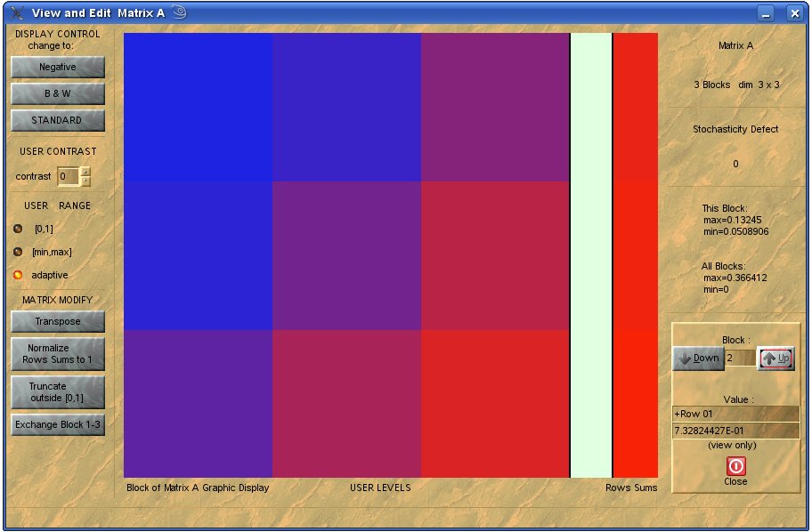Click the X11 icon in title bar
Image resolution: width=812 pixels, height=532 pixels.
coord(16,12)
